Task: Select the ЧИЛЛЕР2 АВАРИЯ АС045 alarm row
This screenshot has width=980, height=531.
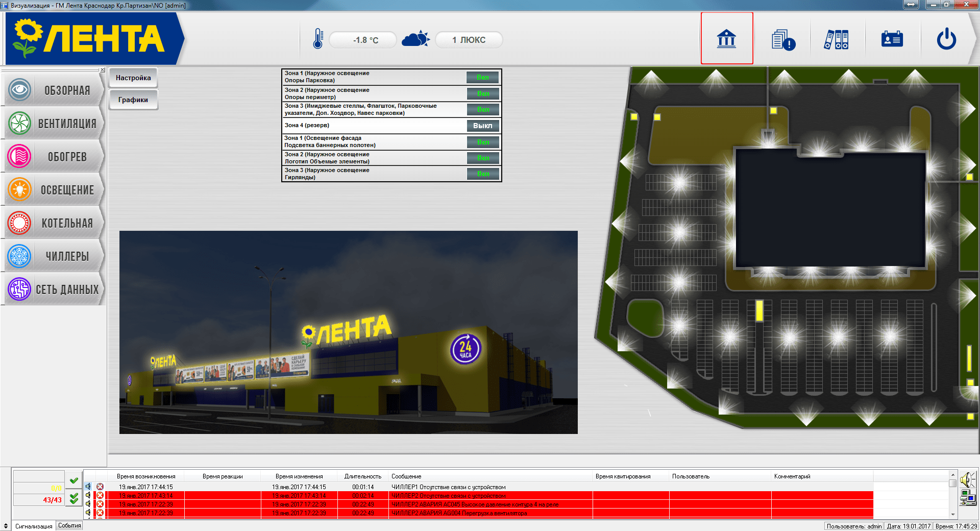Action: (x=478, y=504)
